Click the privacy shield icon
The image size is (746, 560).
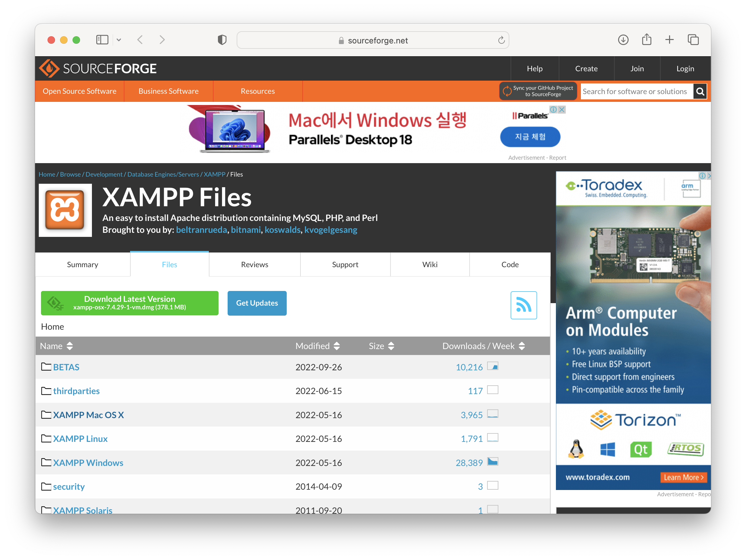tap(222, 40)
